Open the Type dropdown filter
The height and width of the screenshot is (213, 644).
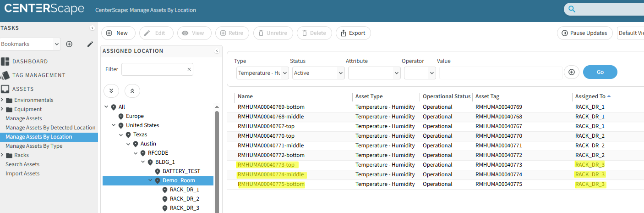(x=262, y=73)
